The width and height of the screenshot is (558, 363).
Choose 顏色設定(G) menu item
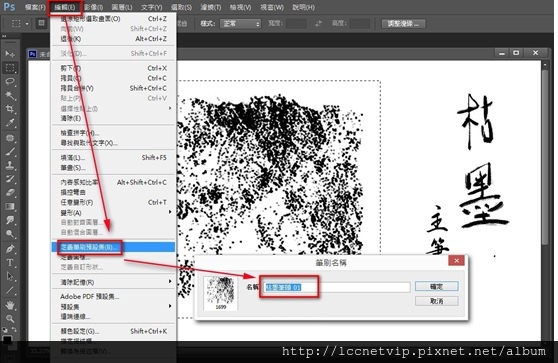[x=114, y=331]
